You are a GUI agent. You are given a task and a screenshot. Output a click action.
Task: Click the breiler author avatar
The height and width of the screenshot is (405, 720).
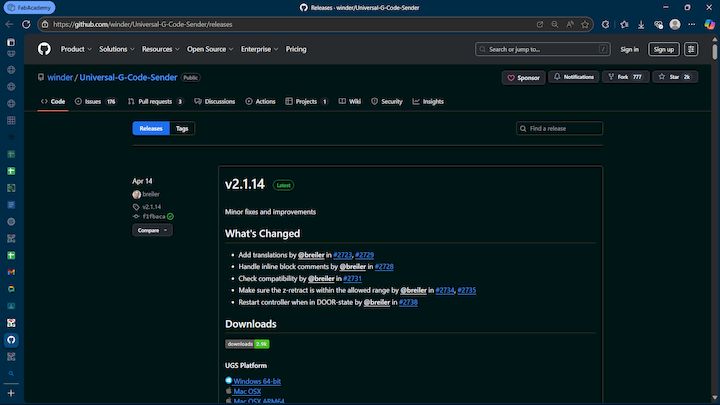[x=136, y=194]
